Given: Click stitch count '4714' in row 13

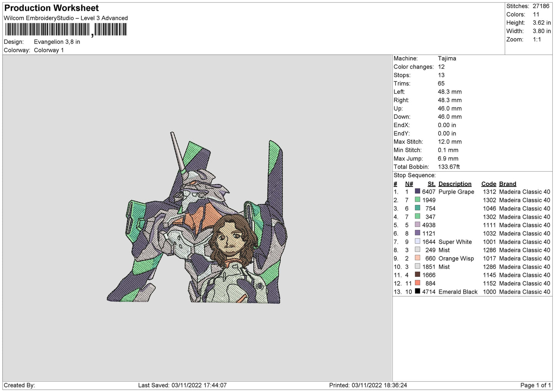Looking at the screenshot, I should pyautogui.click(x=429, y=292).
